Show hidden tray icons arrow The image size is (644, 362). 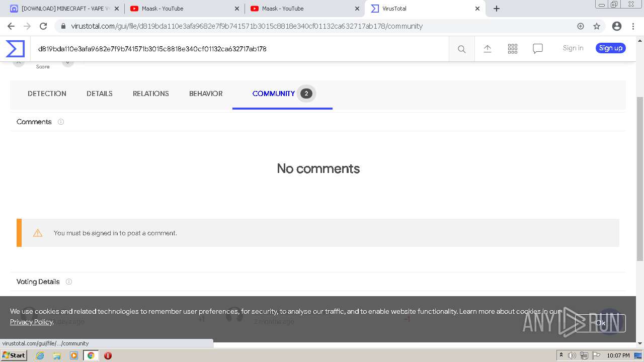click(x=561, y=355)
